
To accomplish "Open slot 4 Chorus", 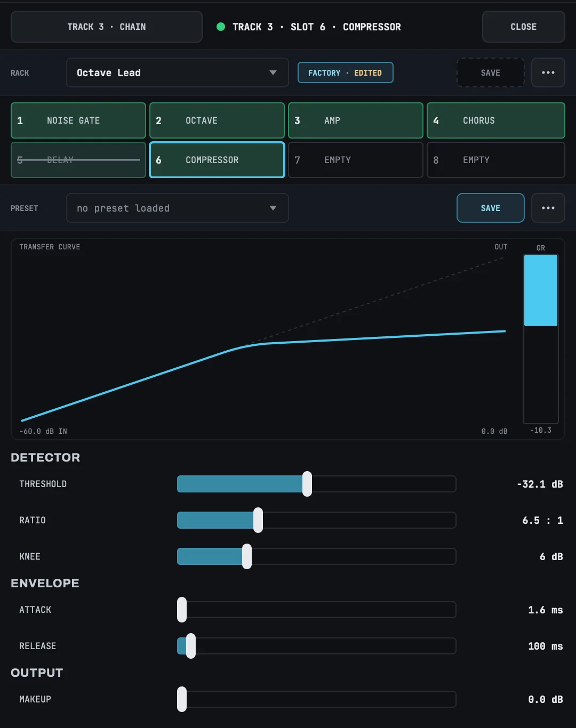I will point(496,120).
